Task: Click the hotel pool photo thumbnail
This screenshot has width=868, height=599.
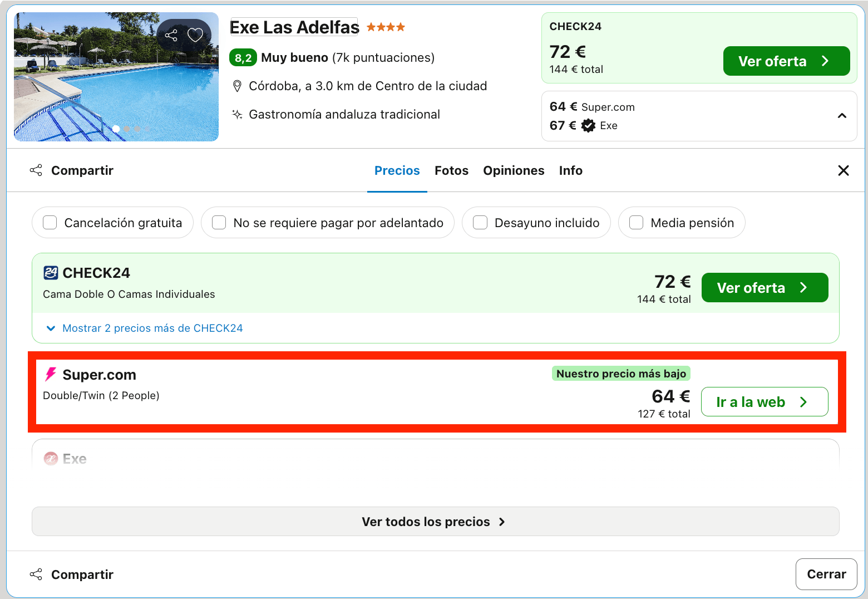Action: point(116,77)
